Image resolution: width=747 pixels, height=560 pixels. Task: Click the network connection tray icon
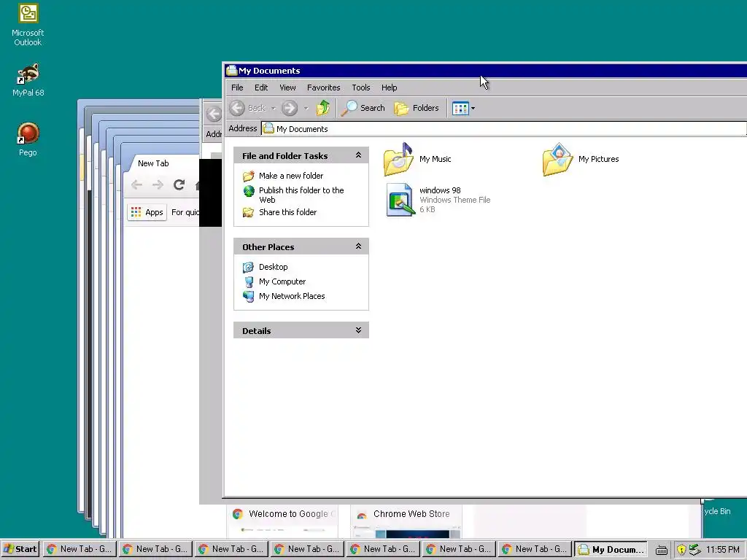pyautogui.click(x=694, y=550)
